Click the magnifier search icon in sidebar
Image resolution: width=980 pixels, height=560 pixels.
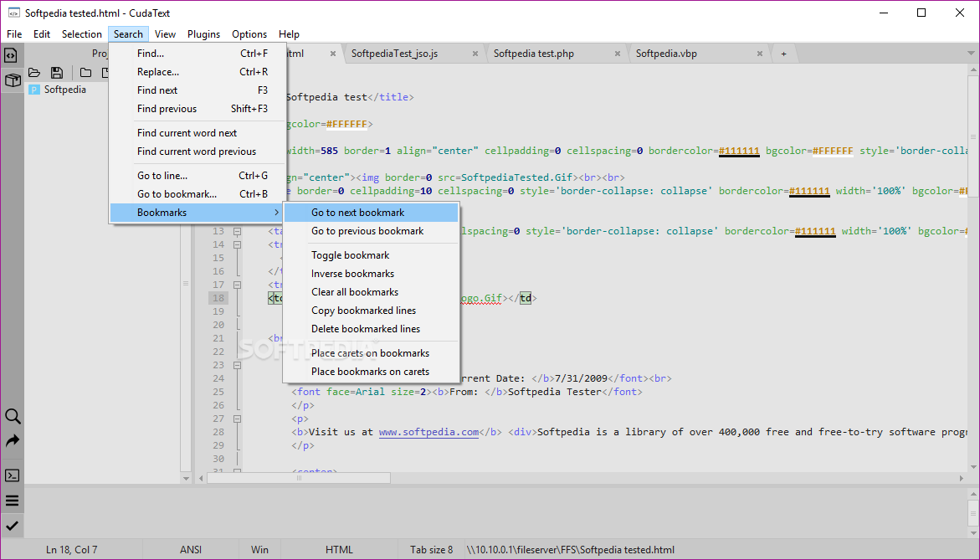(x=12, y=416)
